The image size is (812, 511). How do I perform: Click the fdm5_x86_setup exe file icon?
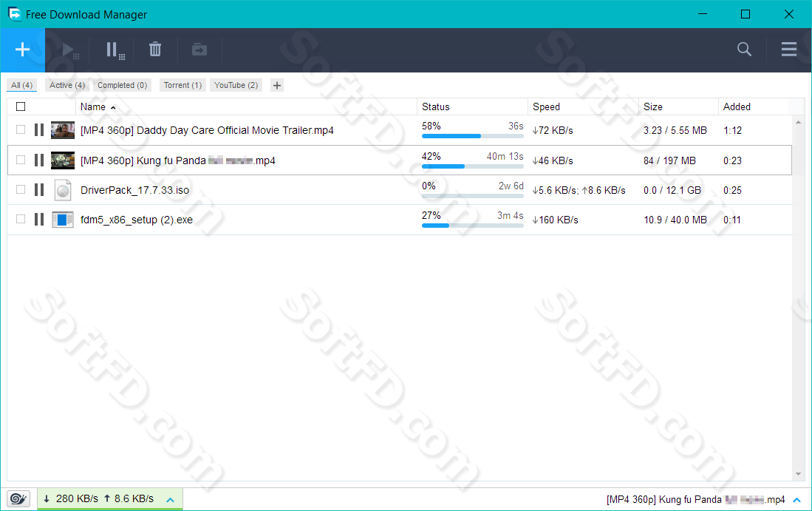coord(63,220)
